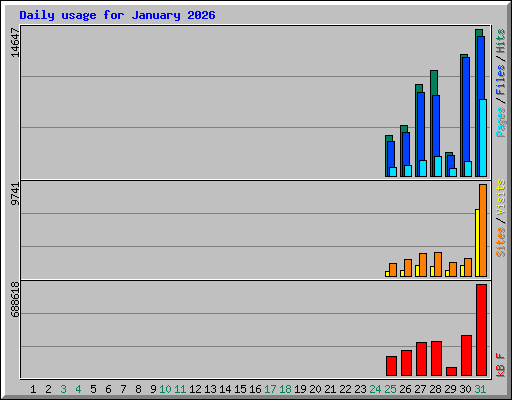This screenshot has width=512, height=400.
Task: Click the "688618" axis maximum value
Action: pyautogui.click(x=15, y=299)
